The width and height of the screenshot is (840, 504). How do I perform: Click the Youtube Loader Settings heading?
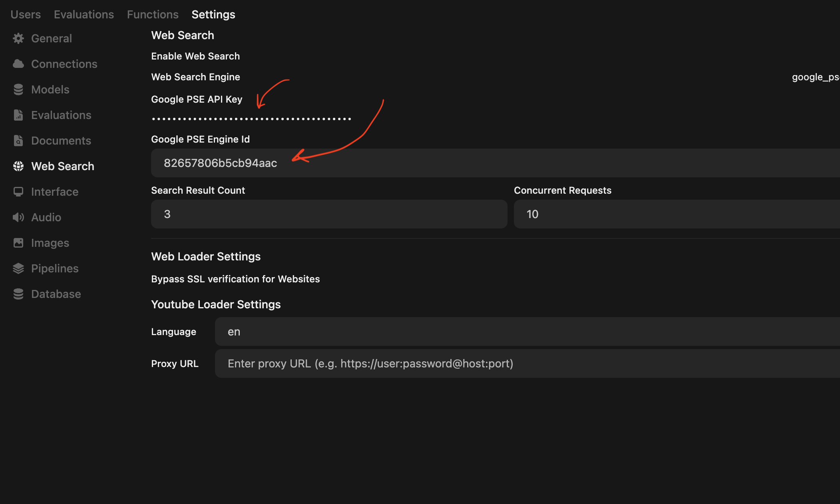click(216, 304)
